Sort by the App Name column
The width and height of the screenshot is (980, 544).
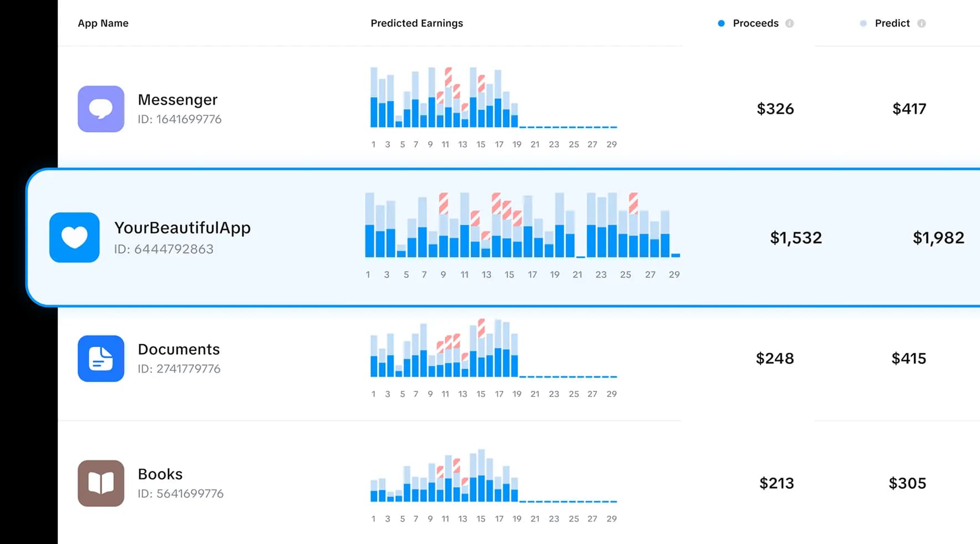coord(103,23)
